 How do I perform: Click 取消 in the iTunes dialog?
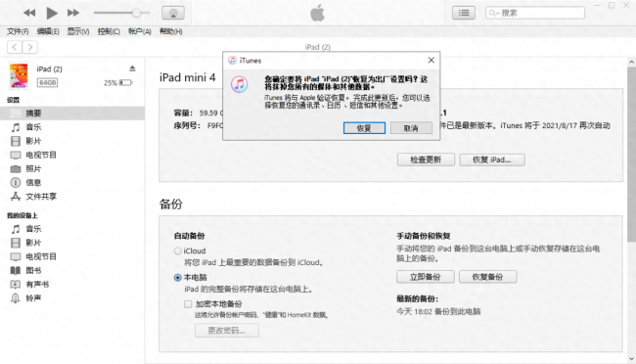[x=411, y=128]
